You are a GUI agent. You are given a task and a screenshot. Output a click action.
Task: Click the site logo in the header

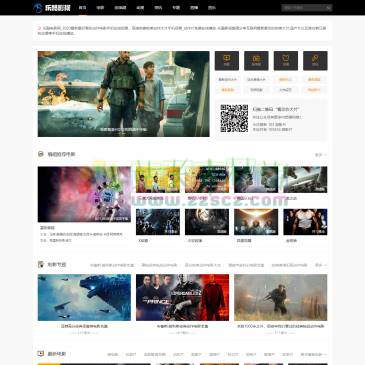pyautogui.click(x=52, y=7)
